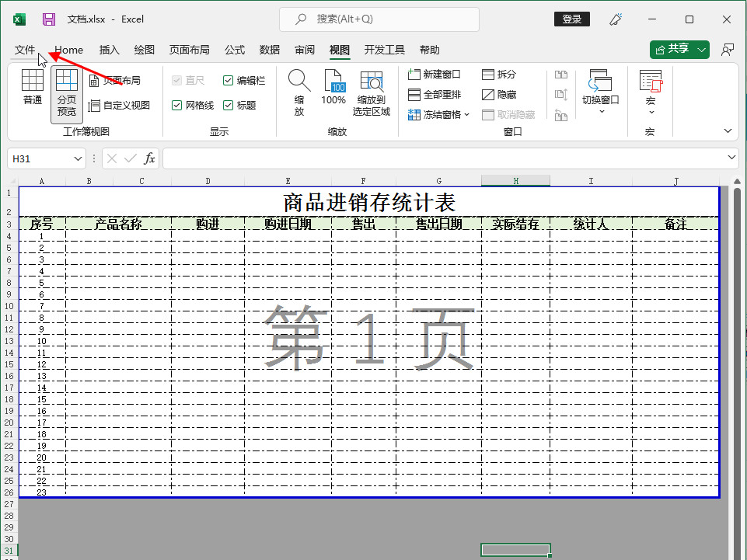
Task: Click the formula bar cancel X
Action: pos(112,158)
